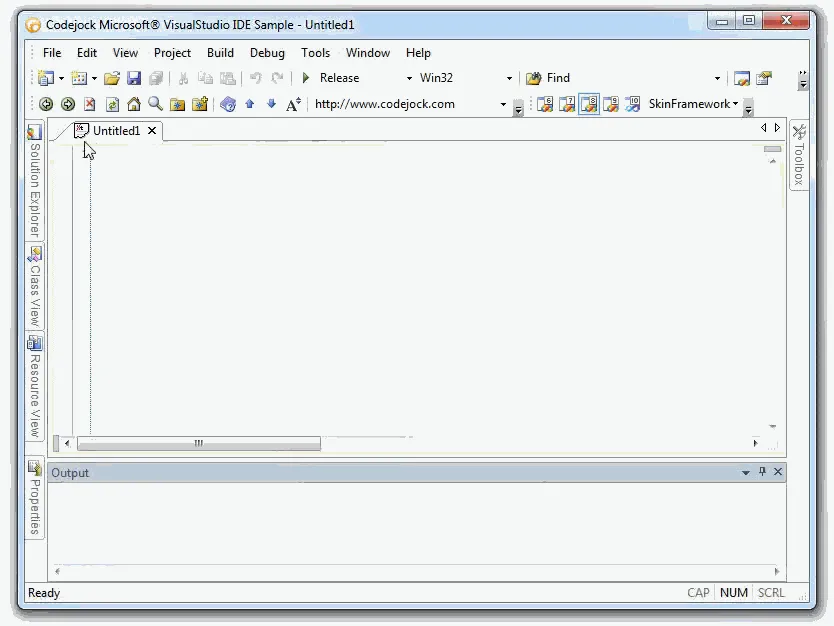
Task: Click the Home house icon
Action: [x=134, y=104]
